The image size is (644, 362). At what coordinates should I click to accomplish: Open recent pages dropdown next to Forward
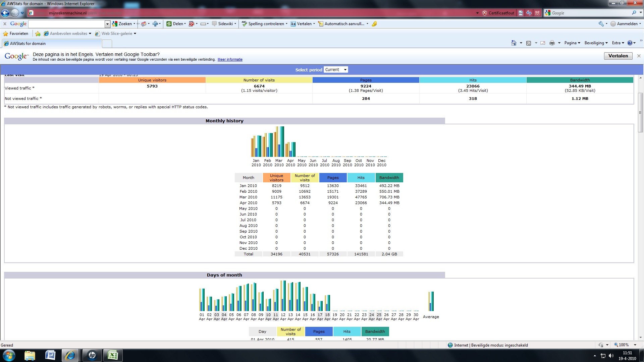22,13
